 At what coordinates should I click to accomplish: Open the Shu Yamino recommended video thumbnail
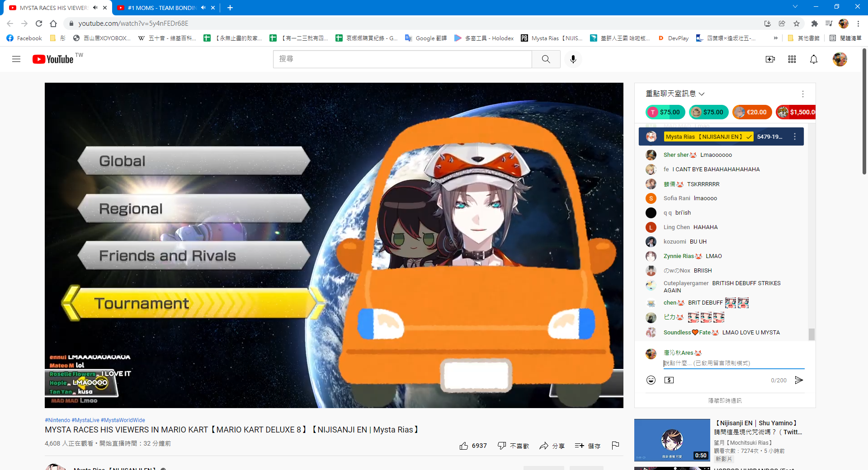[x=672, y=440]
